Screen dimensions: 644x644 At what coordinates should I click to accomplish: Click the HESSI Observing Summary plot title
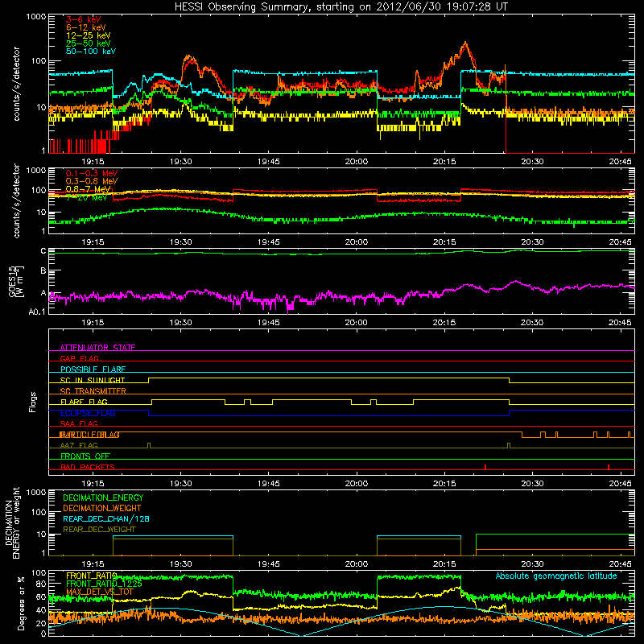point(341,6)
